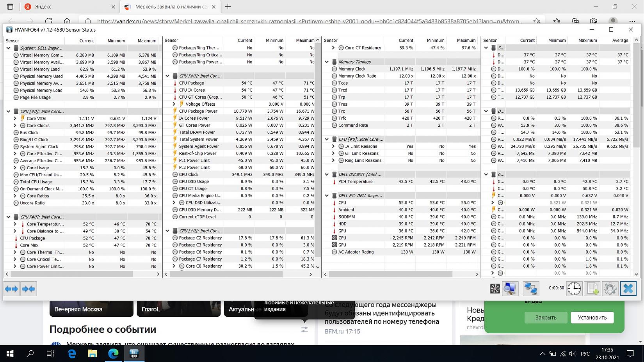Open Windows search from the taskbar
Screen dimensions: 644x362
[x=30, y=354]
